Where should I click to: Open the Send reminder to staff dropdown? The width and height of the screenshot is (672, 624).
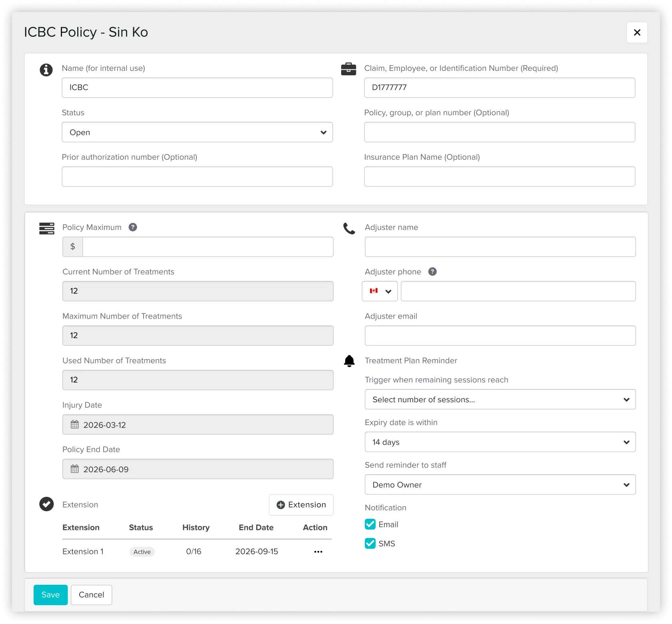coord(500,485)
